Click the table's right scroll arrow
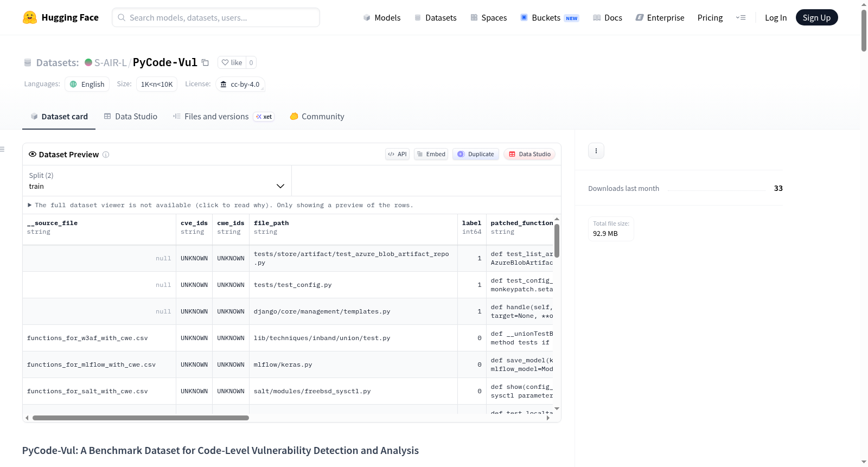The height and width of the screenshot is (467, 868). pos(548,418)
